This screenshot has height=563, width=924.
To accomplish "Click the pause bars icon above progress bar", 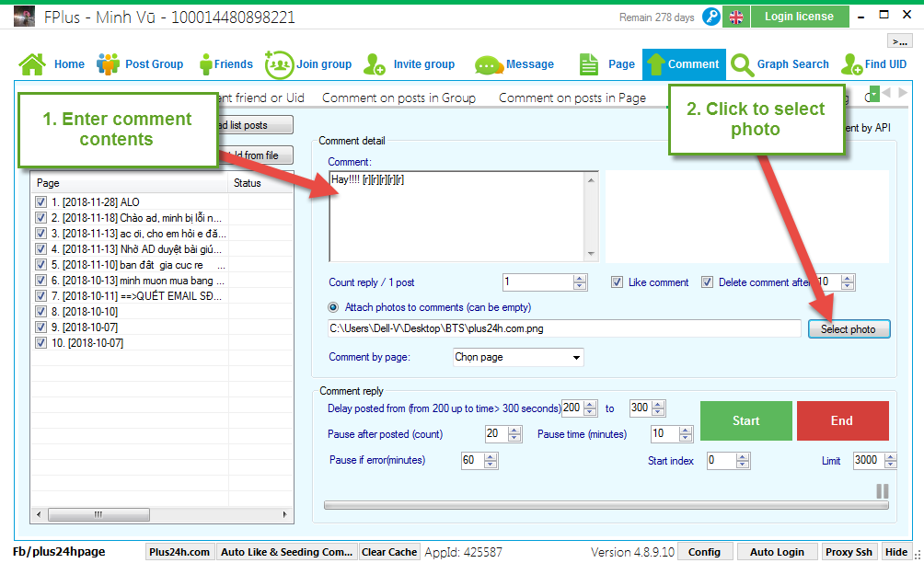I will tap(883, 491).
